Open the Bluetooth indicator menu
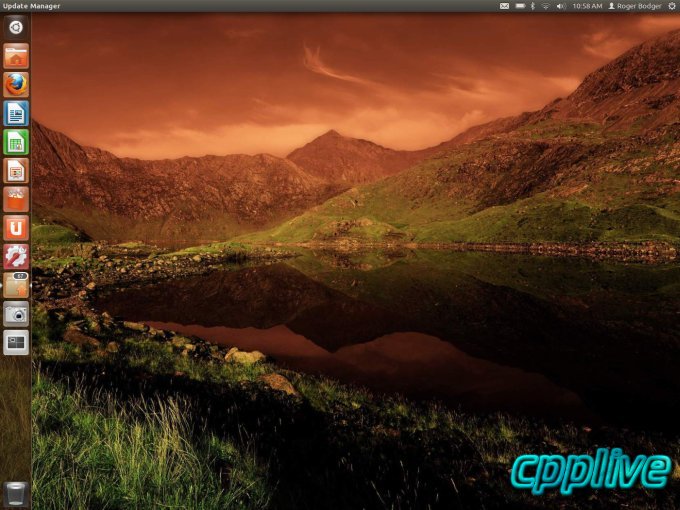The width and height of the screenshot is (680, 510). (x=533, y=6)
